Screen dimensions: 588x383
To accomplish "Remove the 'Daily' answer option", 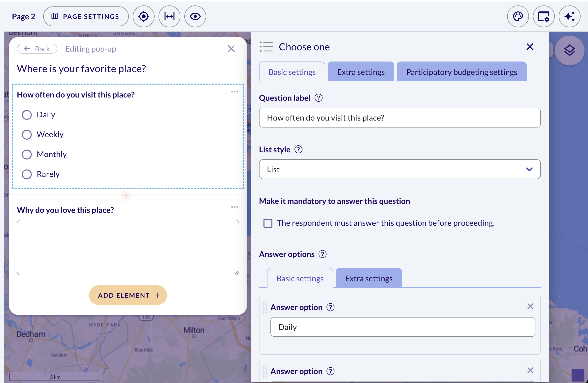I will pyautogui.click(x=530, y=306).
